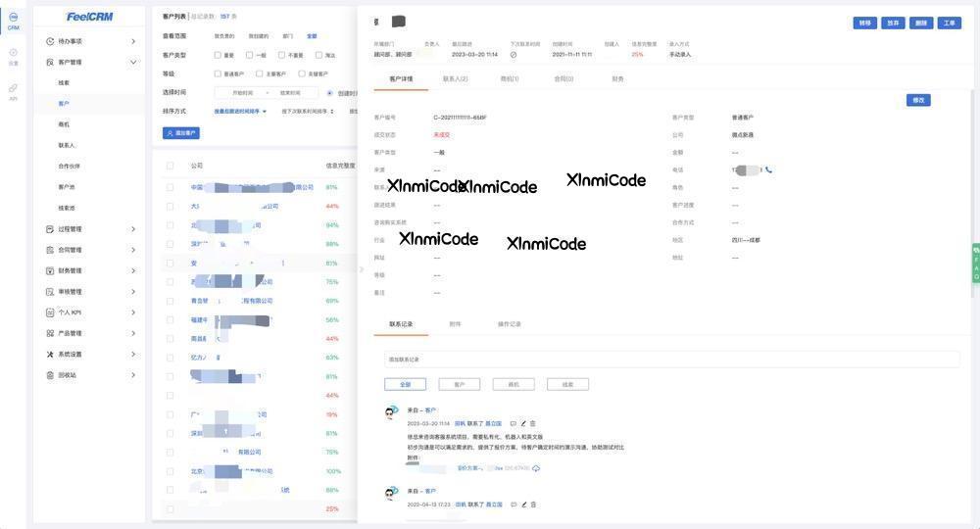This screenshot has height=529, width=980.
Task: Click the 修改 button
Action: pyautogui.click(x=917, y=100)
